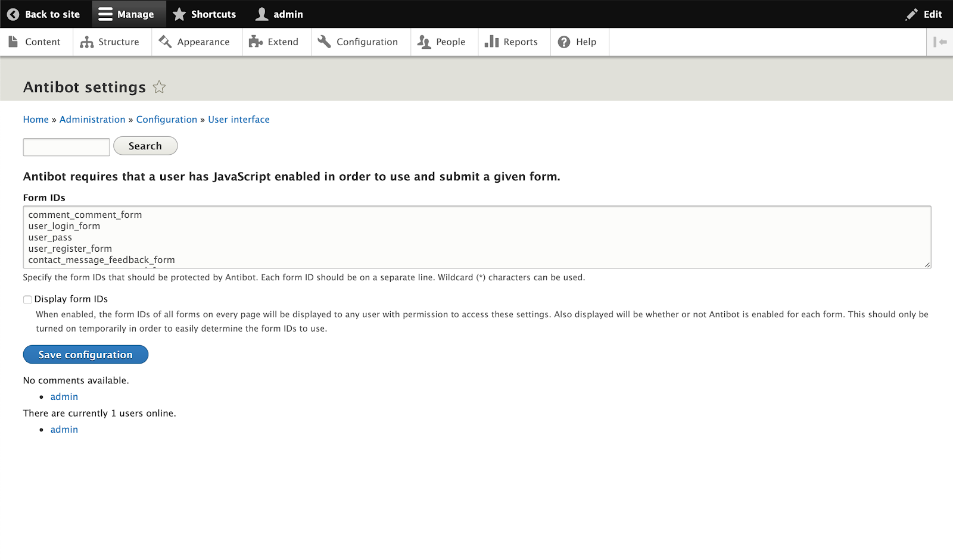Viewport: 953px width, 560px height.
Task: Follow the Configuration breadcrumb link
Action: pos(167,120)
